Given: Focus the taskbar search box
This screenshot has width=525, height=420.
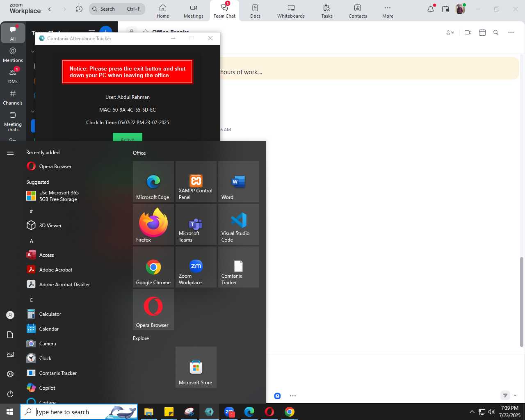Looking at the screenshot, I should coord(79,412).
